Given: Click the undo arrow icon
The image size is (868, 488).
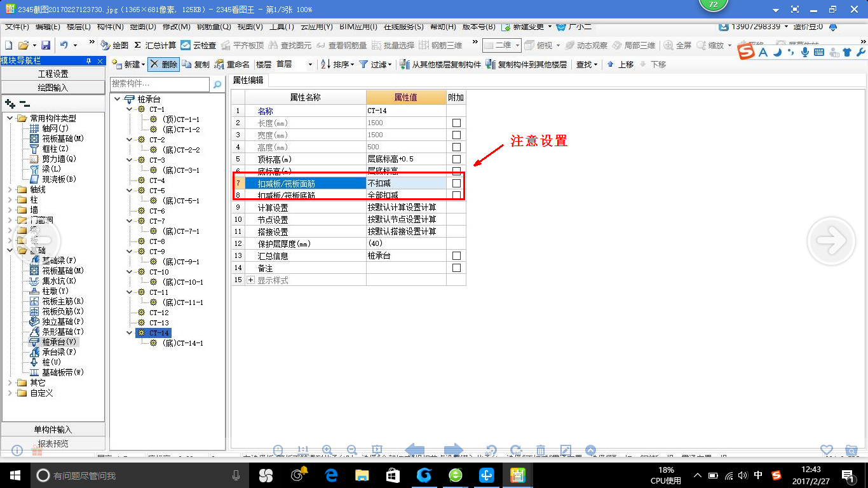Looking at the screenshot, I should [64, 46].
